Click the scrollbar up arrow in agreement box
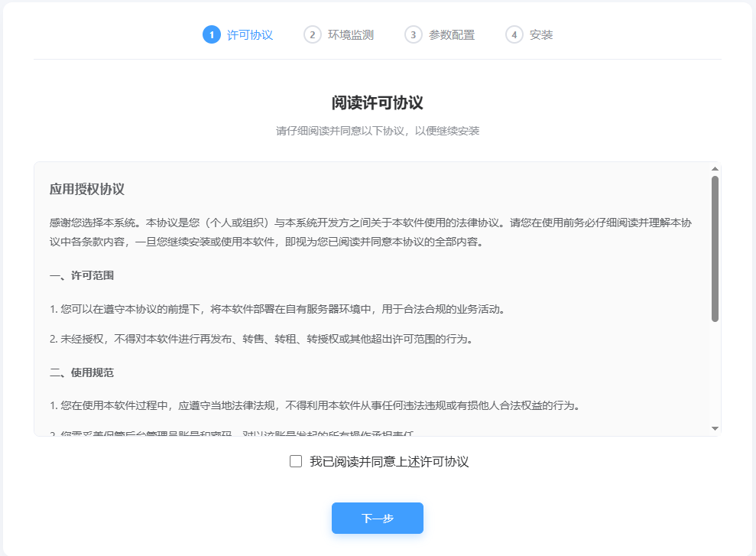Viewport: 756px width, 556px height. coord(715,168)
